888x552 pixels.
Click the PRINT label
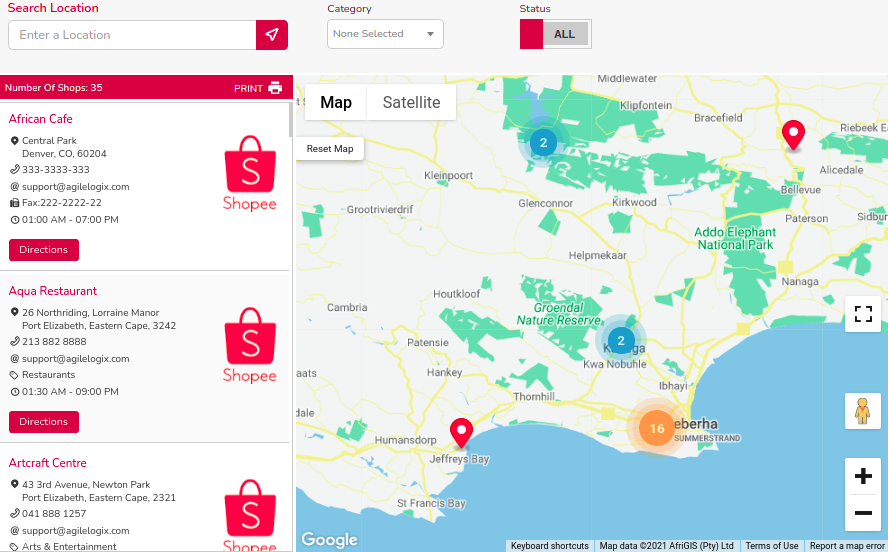click(248, 88)
